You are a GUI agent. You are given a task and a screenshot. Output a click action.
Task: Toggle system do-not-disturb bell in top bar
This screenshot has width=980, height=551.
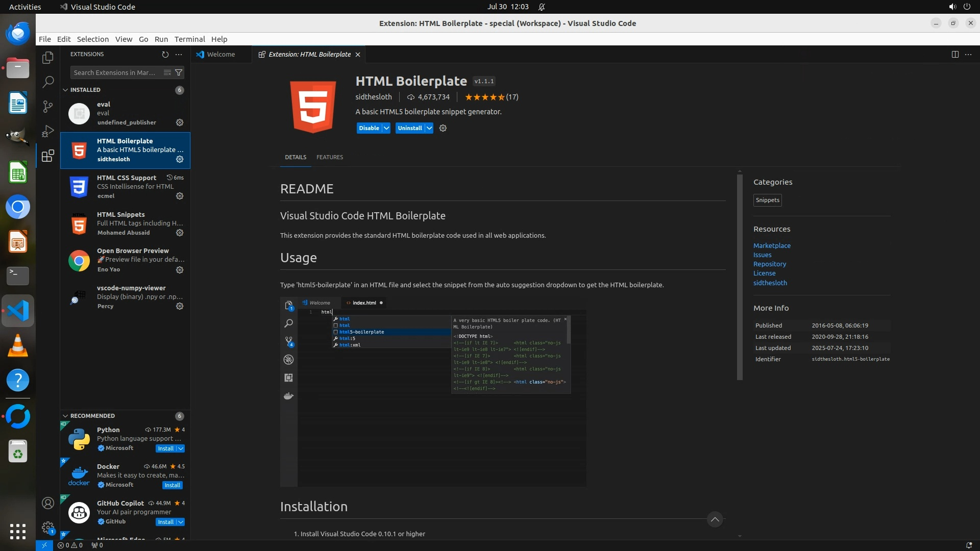pos(542,7)
